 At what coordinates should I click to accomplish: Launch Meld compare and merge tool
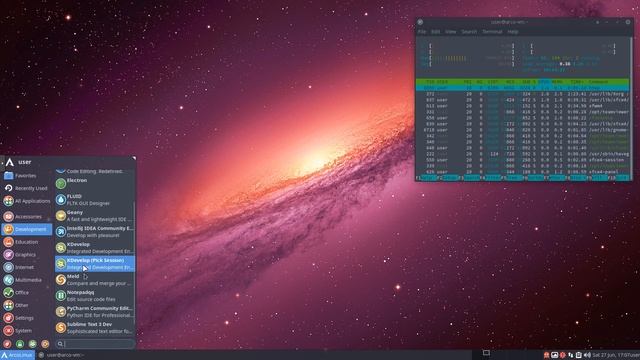click(94, 280)
